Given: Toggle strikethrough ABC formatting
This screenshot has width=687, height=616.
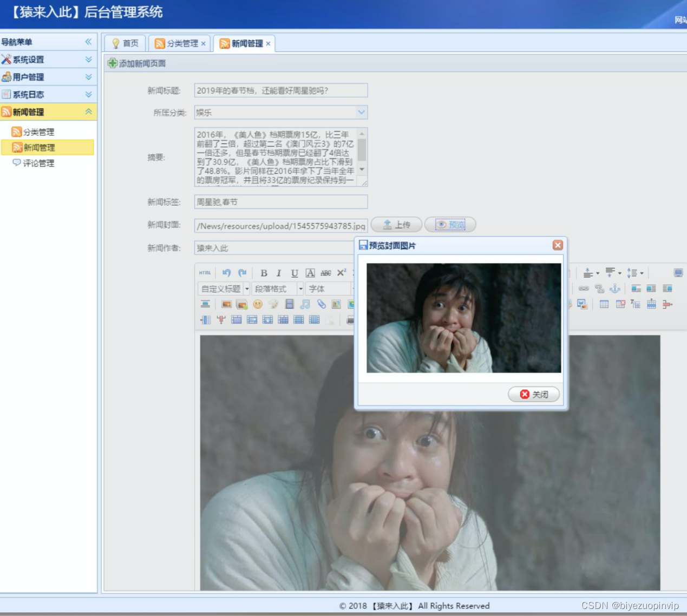Looking at the screenshot, I should (326, 273).
